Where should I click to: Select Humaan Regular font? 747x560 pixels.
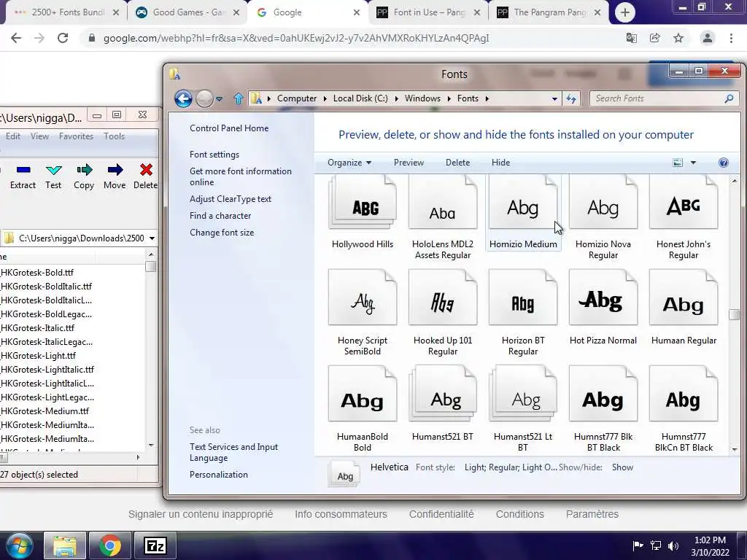tap(684, 308)
